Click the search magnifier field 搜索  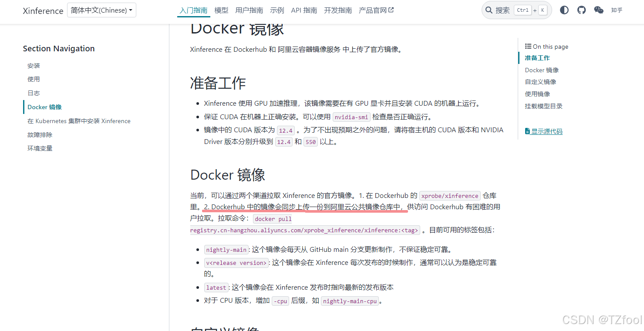[x=516, y=10]
